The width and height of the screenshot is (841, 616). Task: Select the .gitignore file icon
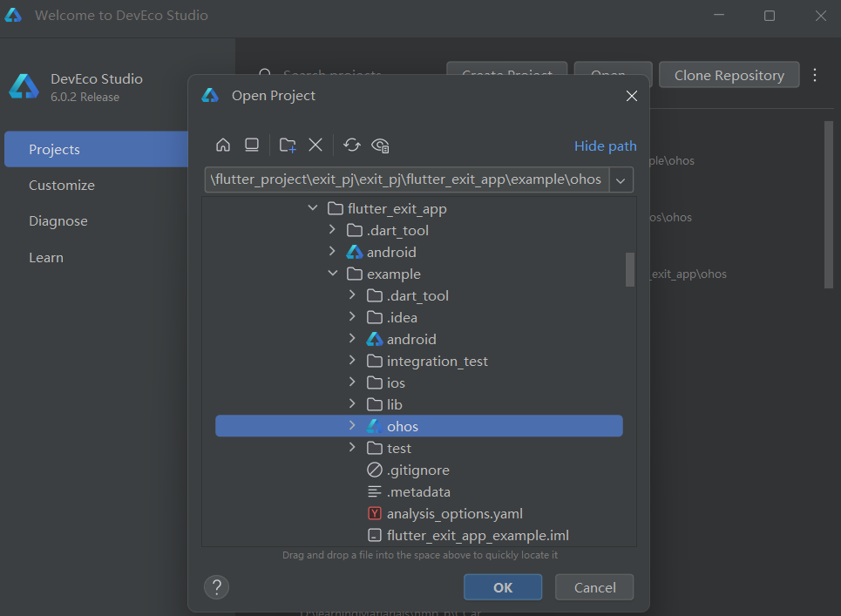375,470
